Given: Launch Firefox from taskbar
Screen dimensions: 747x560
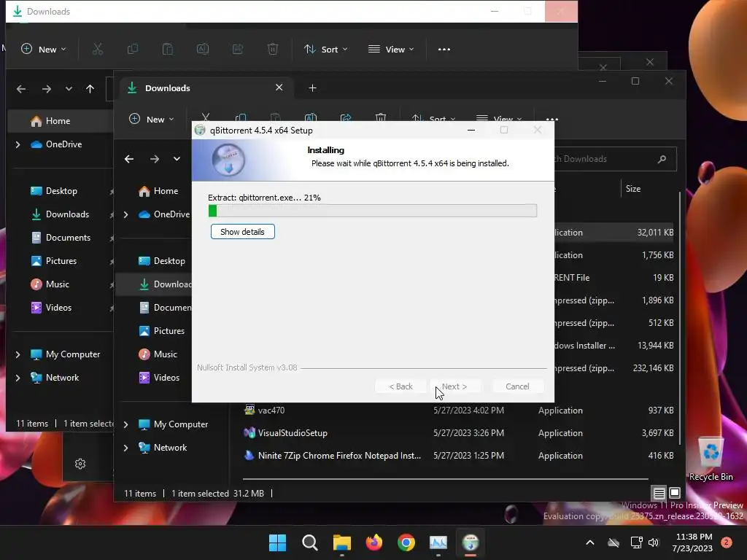Looking at the screenshot, I should coord(374,542).
